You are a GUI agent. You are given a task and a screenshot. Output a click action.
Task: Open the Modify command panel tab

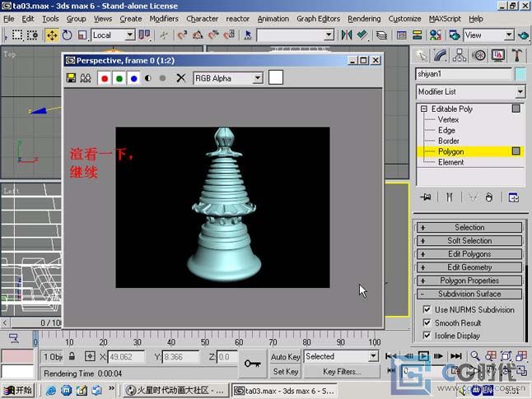(440, 55)
